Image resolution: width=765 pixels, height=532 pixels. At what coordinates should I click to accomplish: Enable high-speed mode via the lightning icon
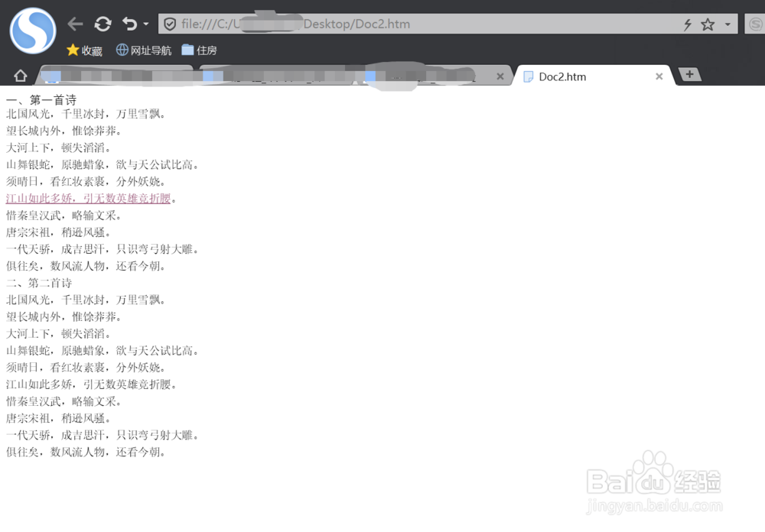tap(688, 23)
